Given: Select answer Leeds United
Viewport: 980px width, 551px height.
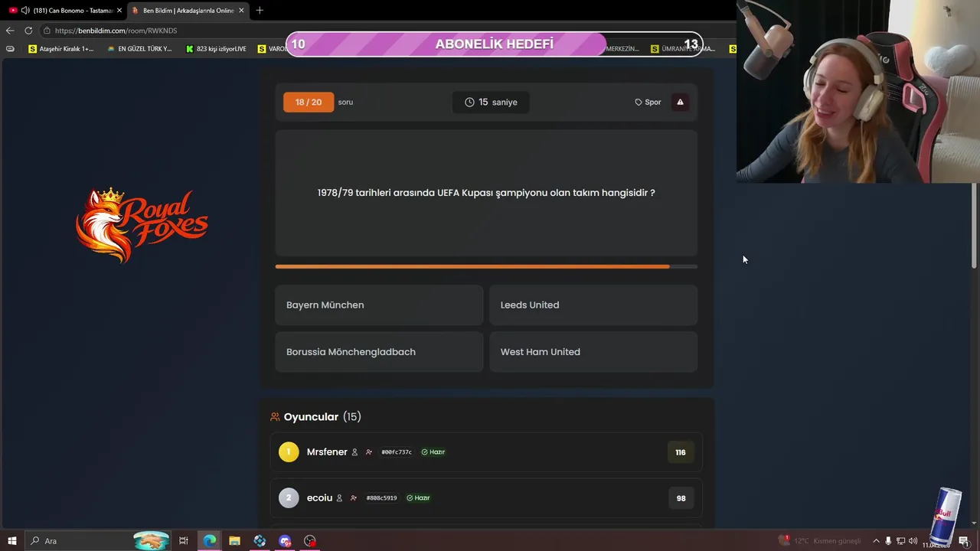Looking at the screenshot, I should (593, 305).
